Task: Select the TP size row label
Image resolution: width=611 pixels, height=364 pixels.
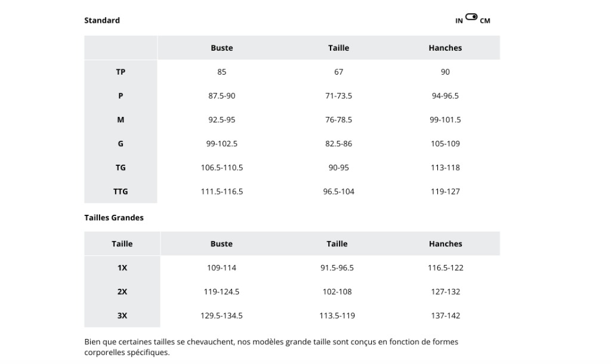Action: point(121,72)
